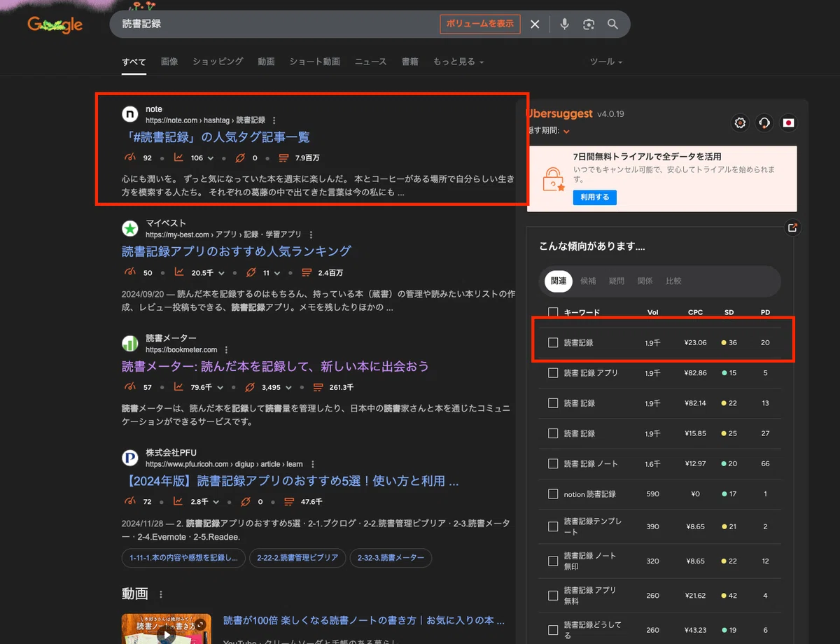840x644 pixels.
Task: Open the three-dot menu next to 動画 heading
Action: pyautogui.click(x=161, y=594)
